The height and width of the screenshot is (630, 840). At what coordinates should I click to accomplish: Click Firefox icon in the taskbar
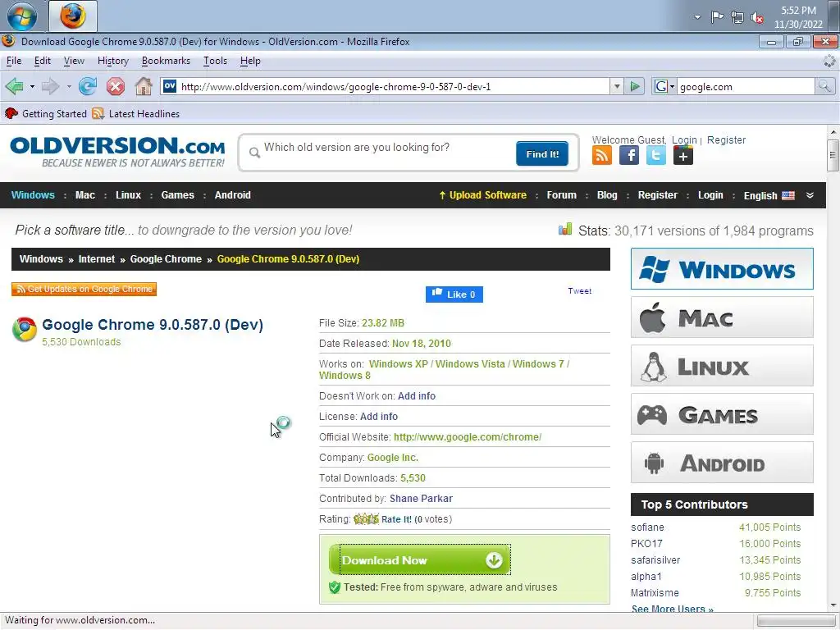pyautogui.click(x=73, y=16)
